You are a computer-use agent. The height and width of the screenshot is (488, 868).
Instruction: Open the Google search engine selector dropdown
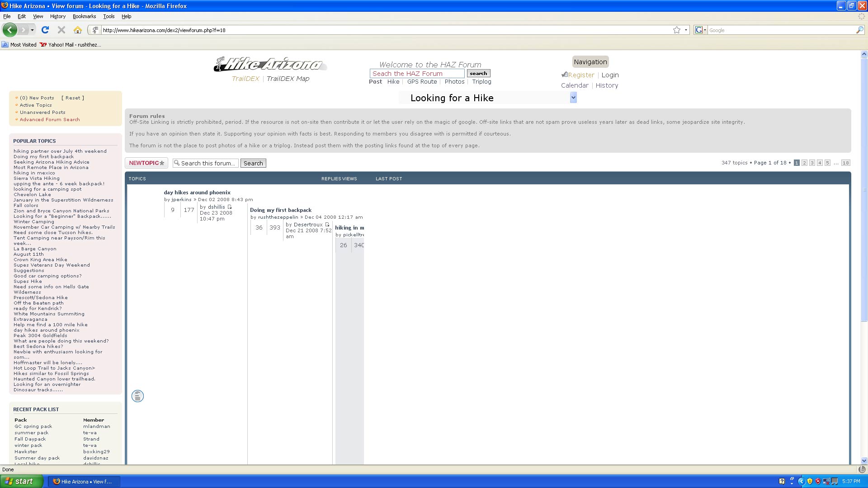(701, 30)
